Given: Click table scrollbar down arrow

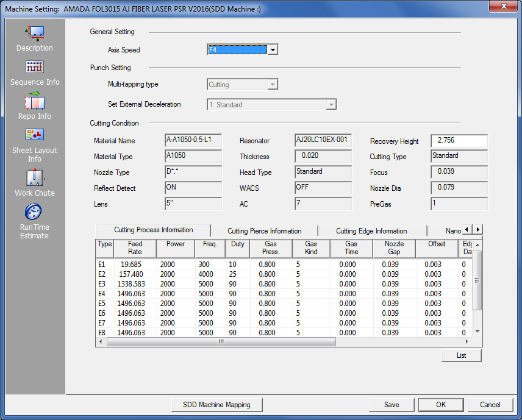Looking at the screenshot, I should tap(477, 332).
